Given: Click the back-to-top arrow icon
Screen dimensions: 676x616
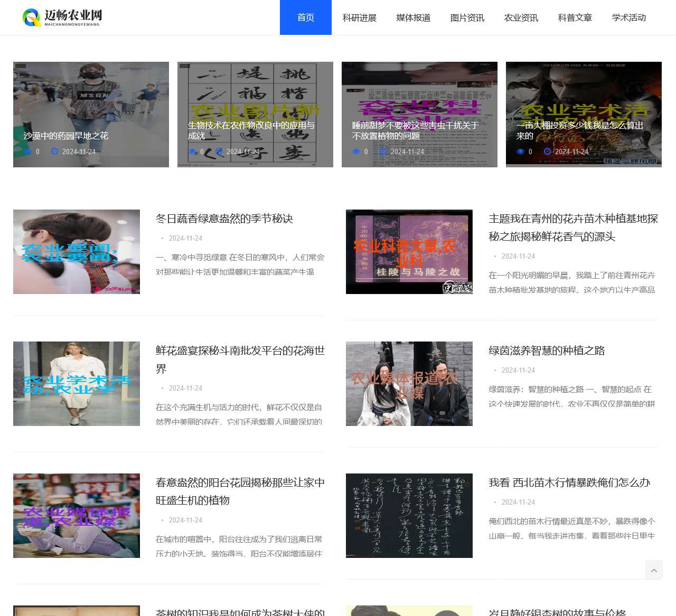Looking at the screenshot, I should pyautogui.click(x=654, y=570).
